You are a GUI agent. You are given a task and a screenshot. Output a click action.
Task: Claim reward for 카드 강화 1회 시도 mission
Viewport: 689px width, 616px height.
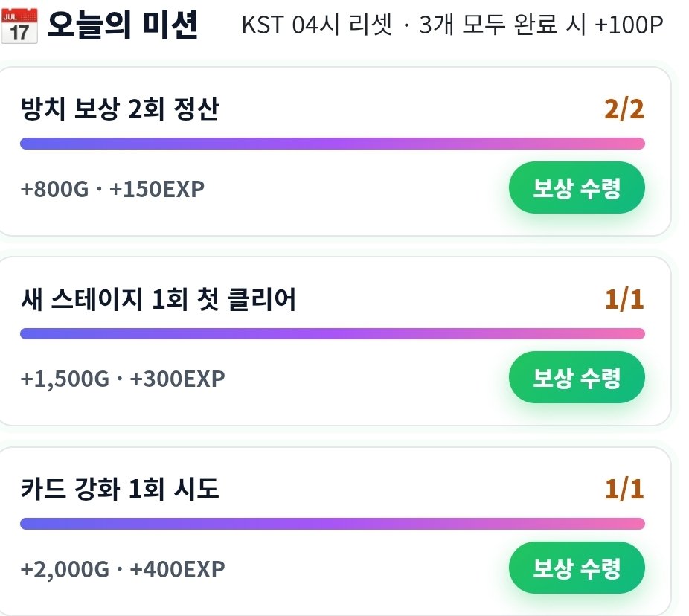577,568
